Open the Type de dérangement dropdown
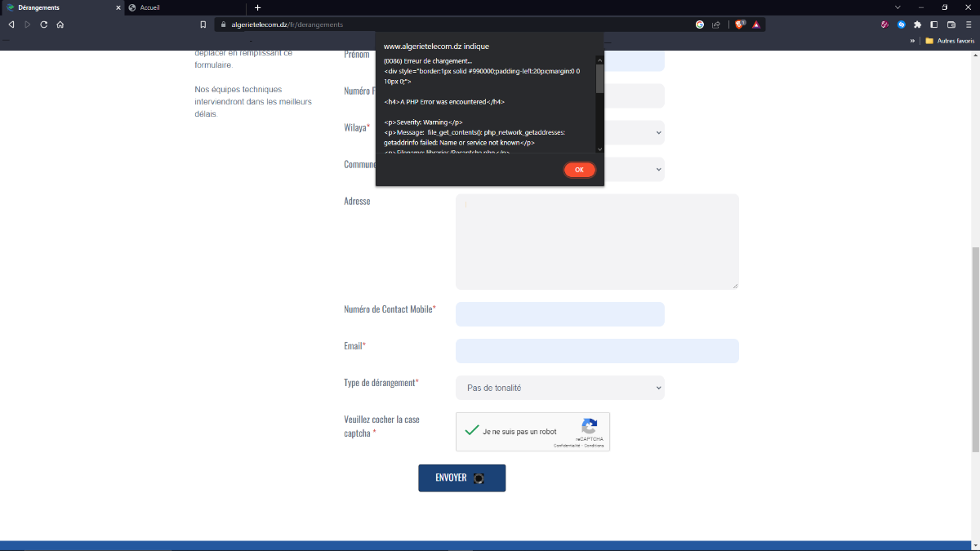 pyautogui.click(x=559, y=388)
